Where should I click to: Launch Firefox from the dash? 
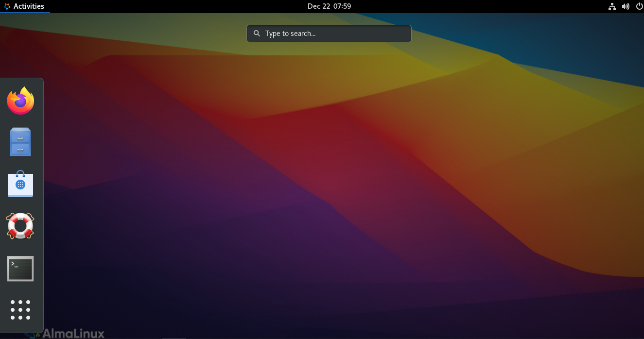(20, 101)
